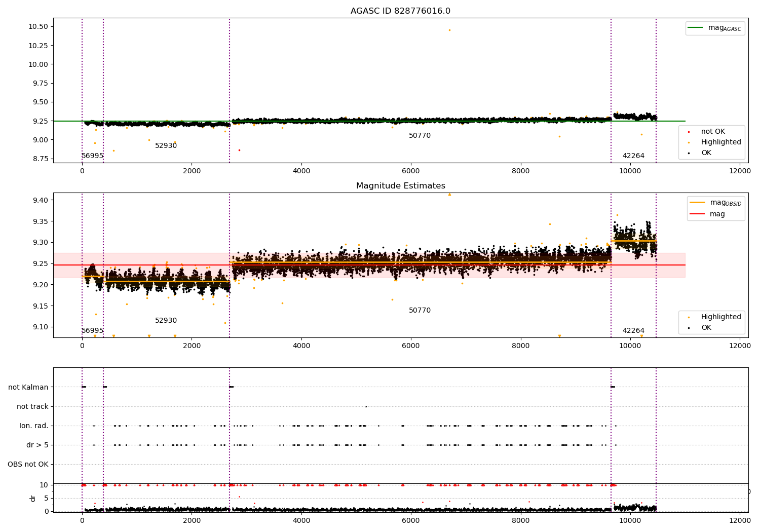Click the "9.35" y-axis tick label
The width and height of the screenshot is (760, 532).
41,221
